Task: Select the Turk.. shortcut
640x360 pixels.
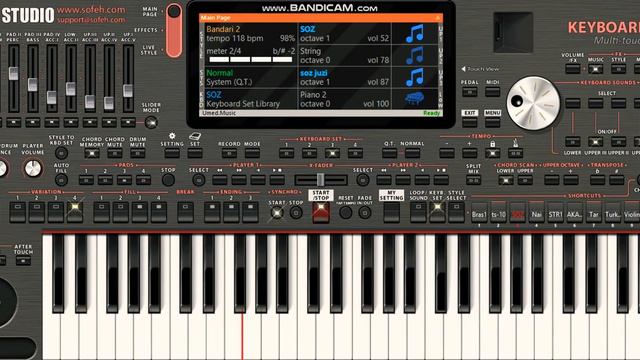Action: [613, 212]
